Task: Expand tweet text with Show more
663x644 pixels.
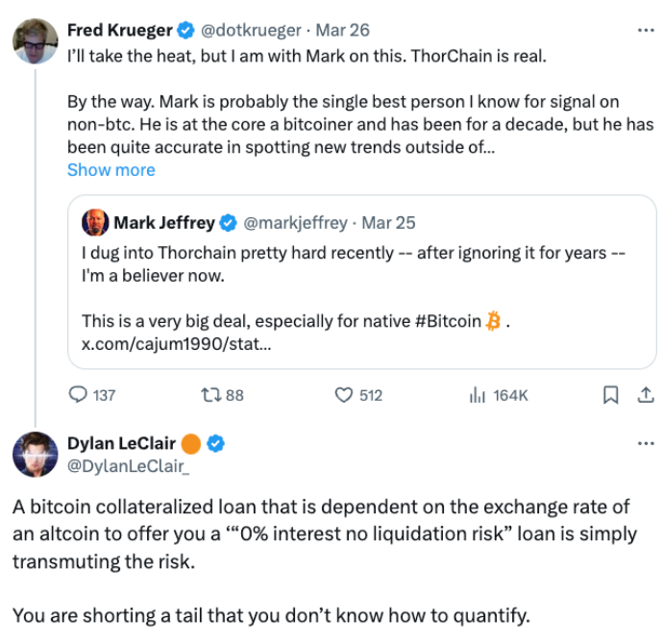Action: 110,170
